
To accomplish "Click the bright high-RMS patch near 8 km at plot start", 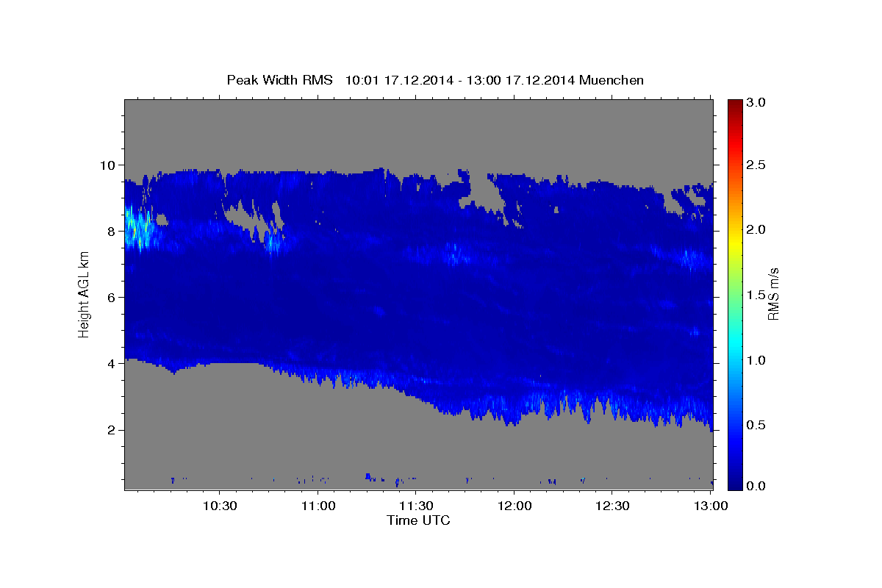I will click(138, 229).
